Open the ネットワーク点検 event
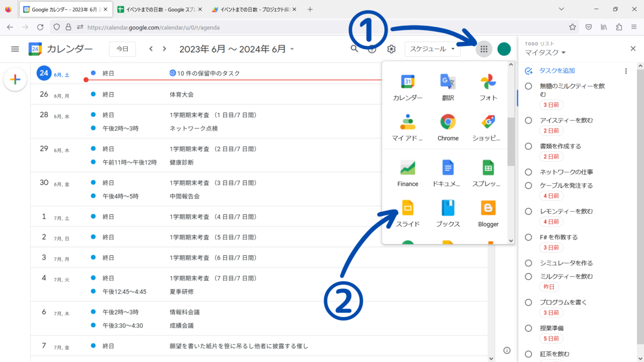 pyautogui.click(x=194, y=128)
